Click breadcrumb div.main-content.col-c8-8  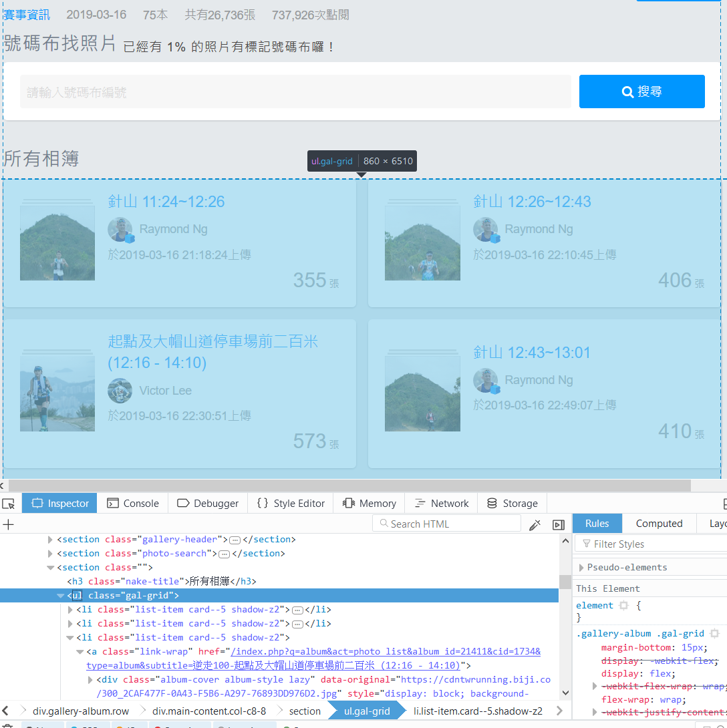pyautogui.click(x=209, y=711)
